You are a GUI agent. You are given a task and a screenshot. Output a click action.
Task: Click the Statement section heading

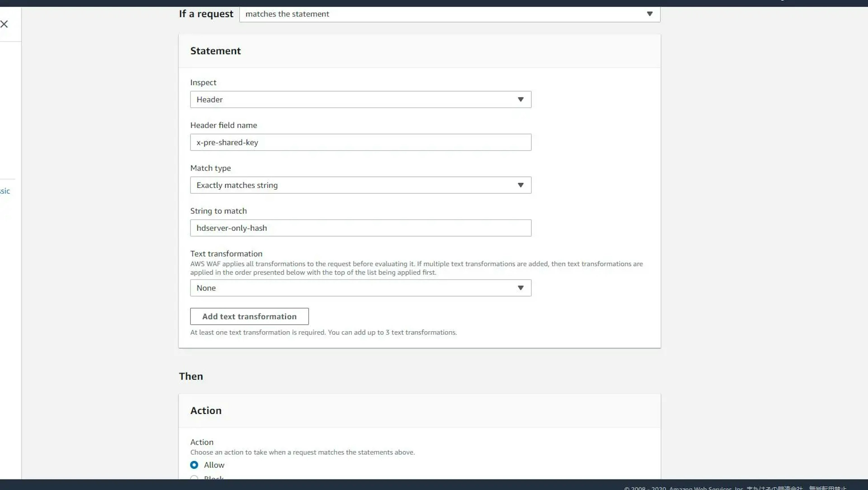point(215,51)
